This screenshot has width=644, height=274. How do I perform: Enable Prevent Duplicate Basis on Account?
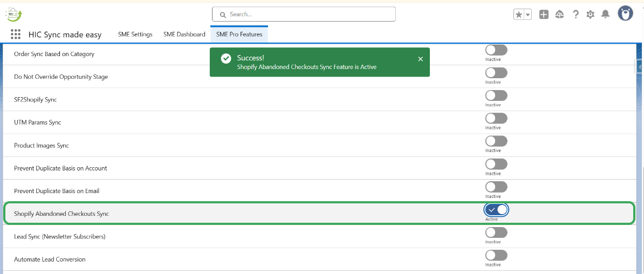[496, 165]
